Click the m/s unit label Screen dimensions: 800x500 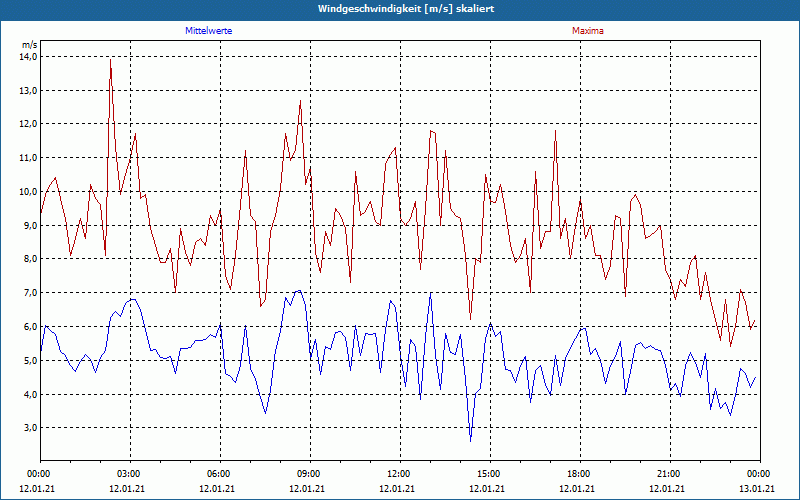[30, 45]
